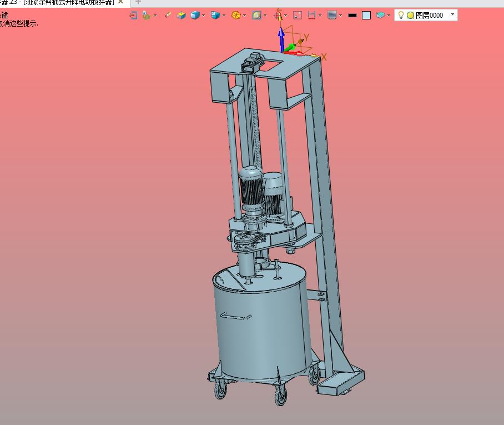Expand the blue cube display dropdown
Screen dimensions: 504x425
(x=204, y=15)
